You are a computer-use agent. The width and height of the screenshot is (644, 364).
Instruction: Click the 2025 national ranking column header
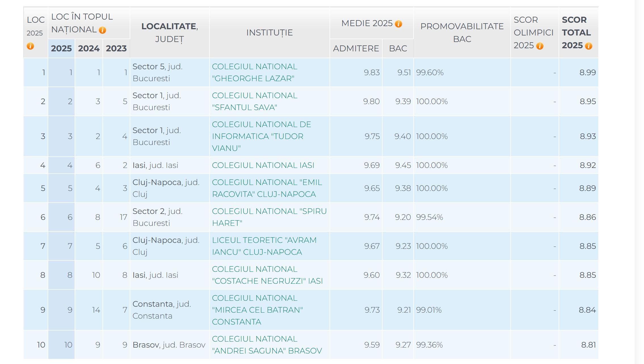[x=61, y=49]
